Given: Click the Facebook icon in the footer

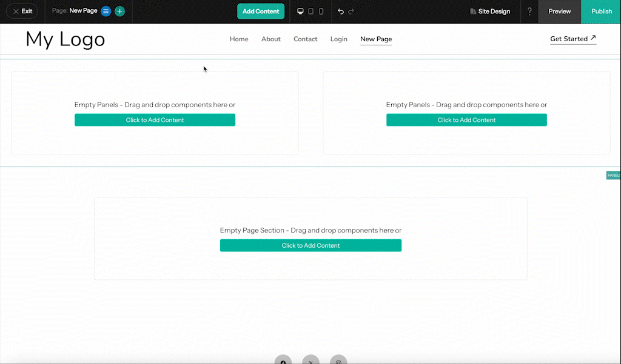Looking at the screenshot, I should click(x=283, y=361).
